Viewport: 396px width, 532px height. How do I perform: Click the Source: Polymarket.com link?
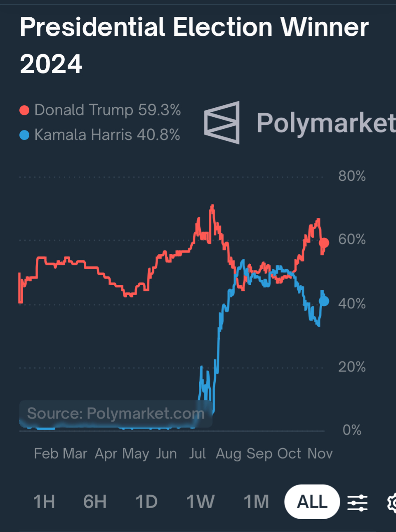(x=115, y=414)
